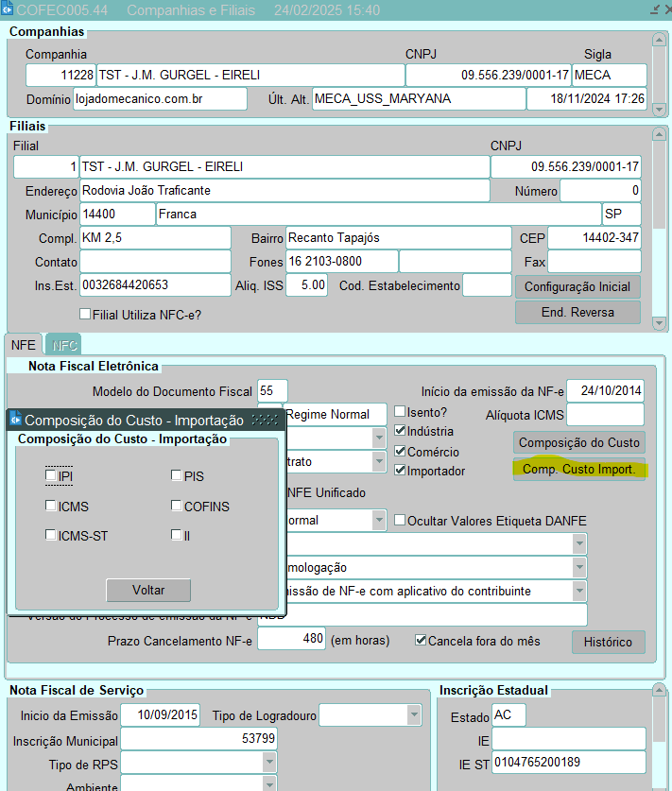Expand the Tipo de RPS dropdown
Screen dimensions: 672x791
click(269, 764)
